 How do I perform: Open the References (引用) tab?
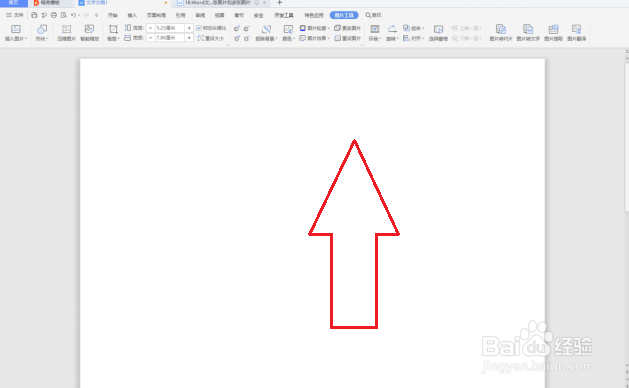coord(181,15)
